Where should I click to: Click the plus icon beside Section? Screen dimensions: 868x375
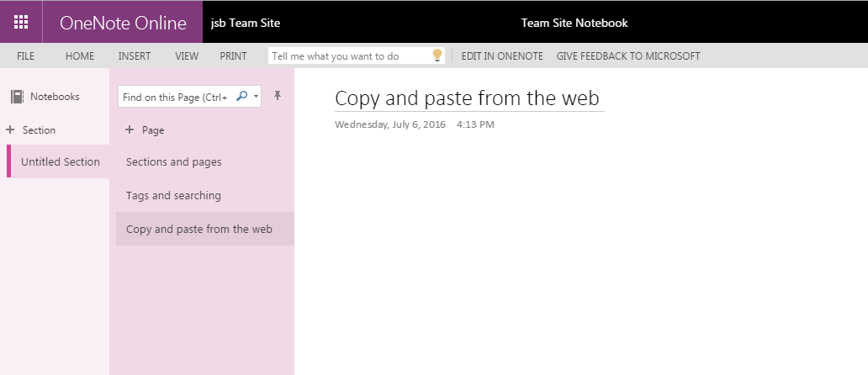(x=10, y=130)
